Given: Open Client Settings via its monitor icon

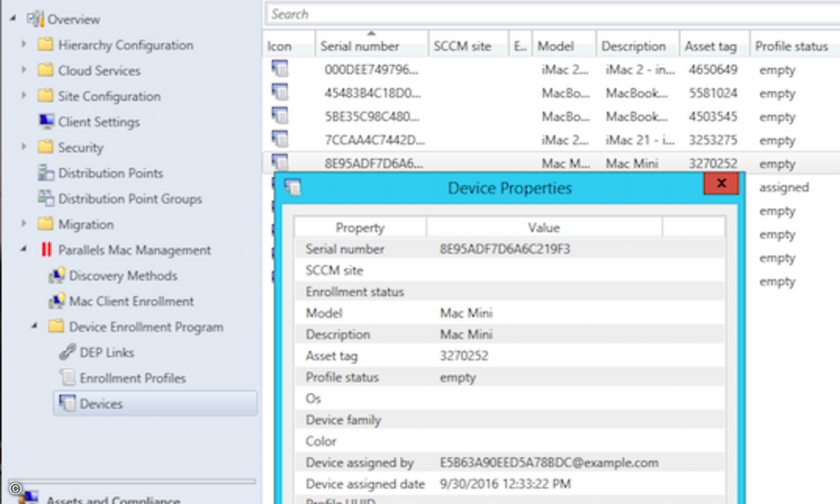Looking at the screenshot, I should [46, 122].
